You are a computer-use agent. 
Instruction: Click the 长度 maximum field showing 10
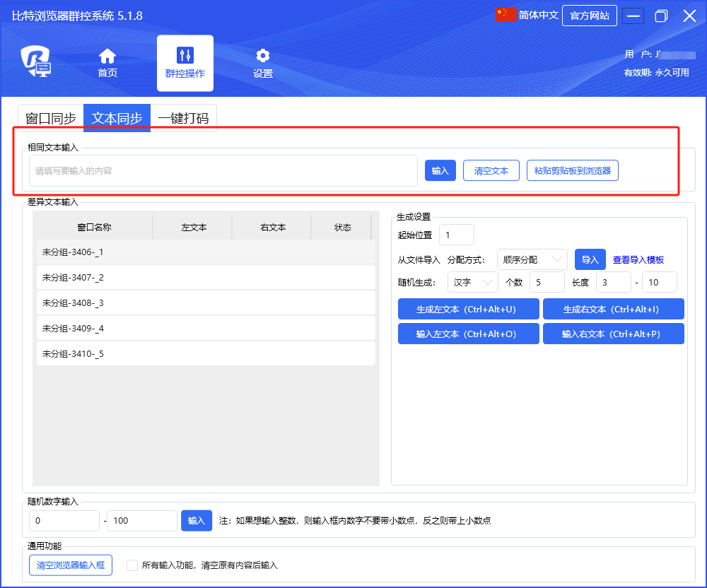(659, 282)
